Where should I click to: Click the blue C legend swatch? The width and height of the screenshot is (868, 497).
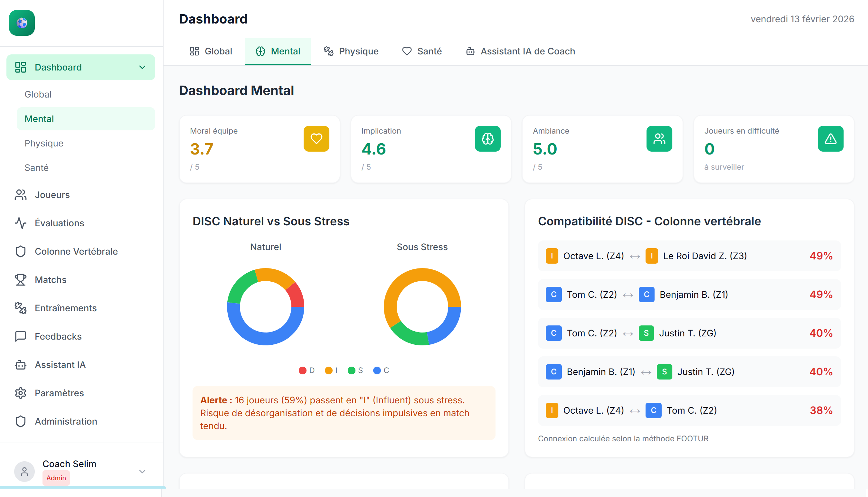point(377,370)
